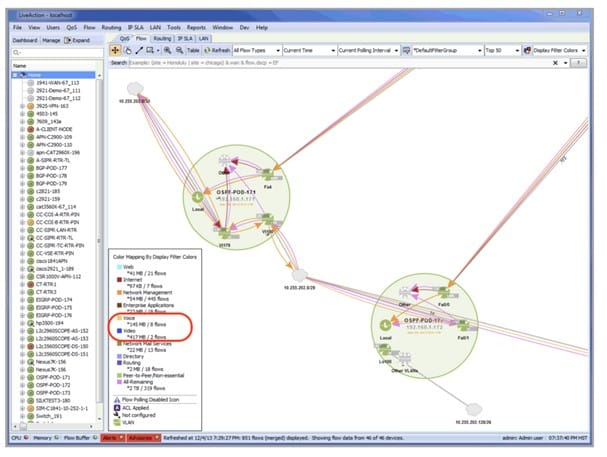
Task: Clear the search with X icon
Action: coord(555,63)
